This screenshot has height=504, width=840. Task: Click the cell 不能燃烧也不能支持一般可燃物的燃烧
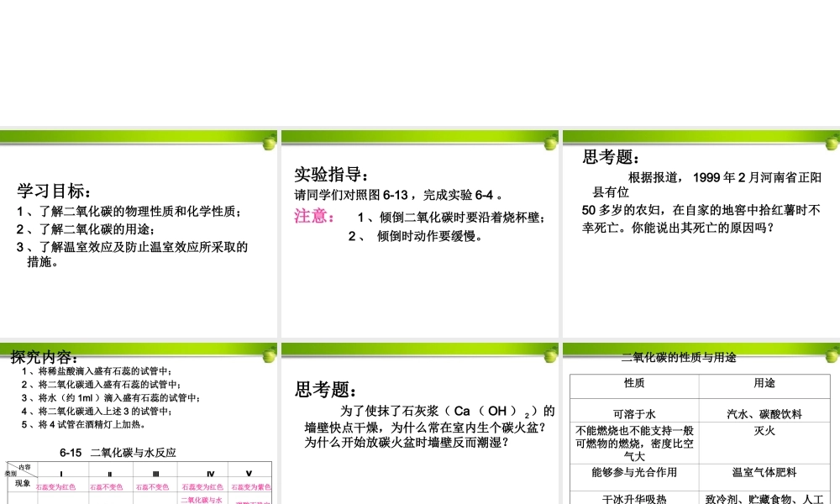tap(634, 444)
